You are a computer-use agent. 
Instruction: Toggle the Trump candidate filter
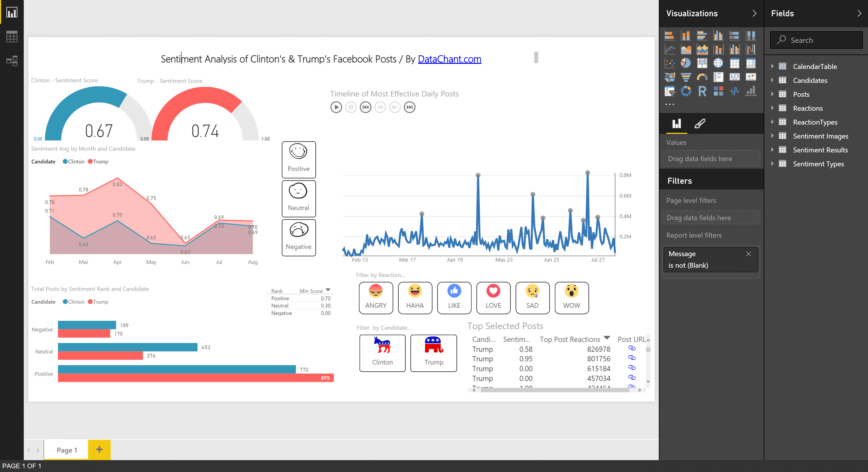point(433,353)
